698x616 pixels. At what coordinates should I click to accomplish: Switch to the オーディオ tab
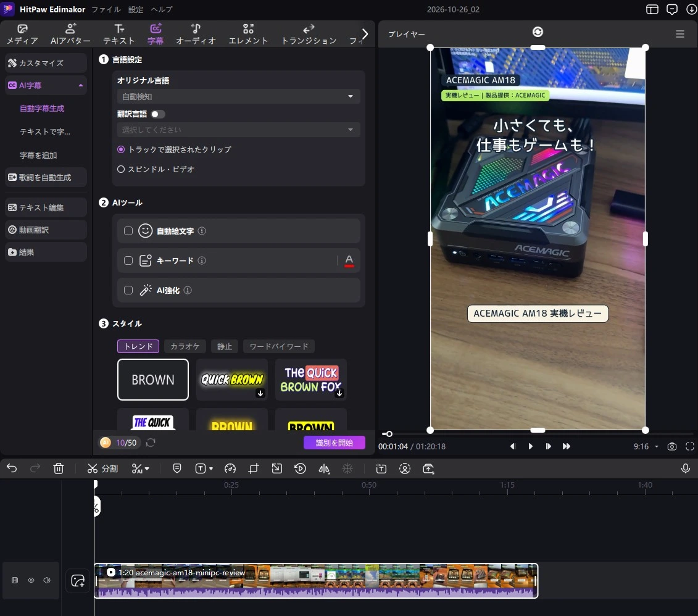(196, 35)
